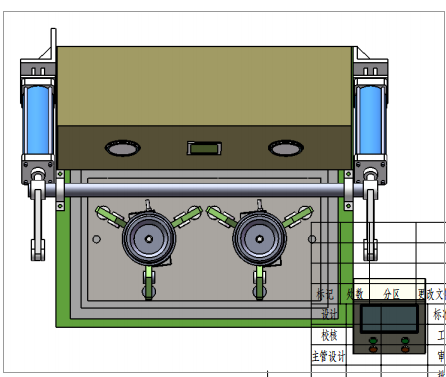Viewport: 446px width, 377px height.
Task: Click the right oval hole on the cover
Action: click(x=286, y=148)
